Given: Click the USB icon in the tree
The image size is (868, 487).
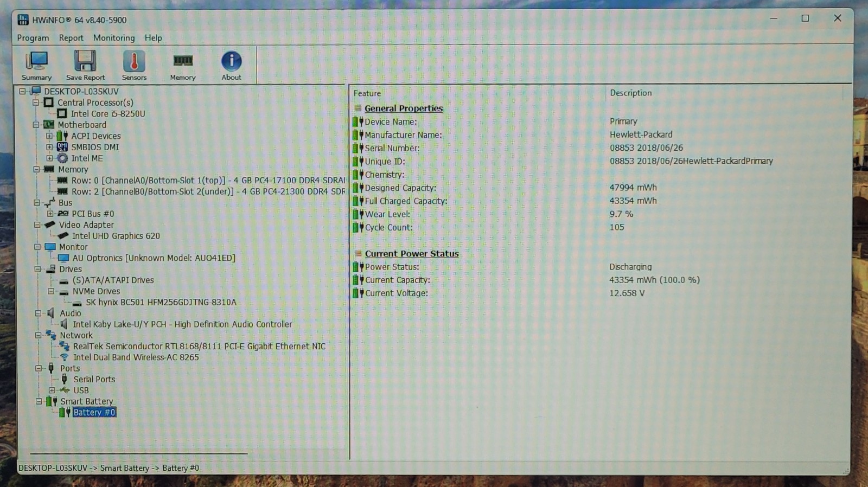Looking at the screenshot, I should [65, 390].
